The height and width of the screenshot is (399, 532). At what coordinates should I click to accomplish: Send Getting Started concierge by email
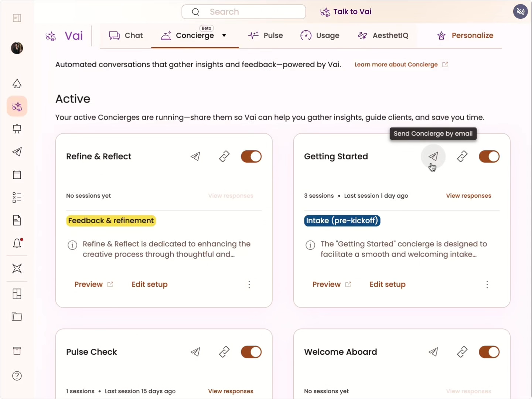click(x=433, y=157)
